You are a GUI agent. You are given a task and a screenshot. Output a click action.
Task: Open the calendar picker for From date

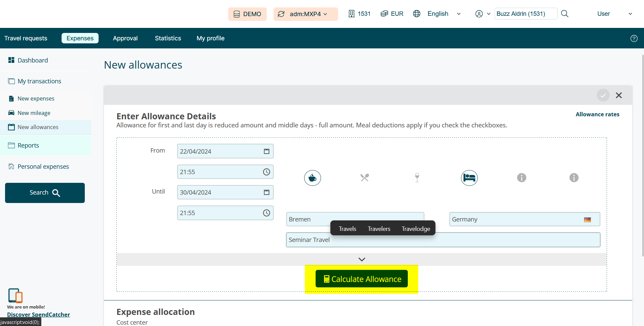(266, 151)
